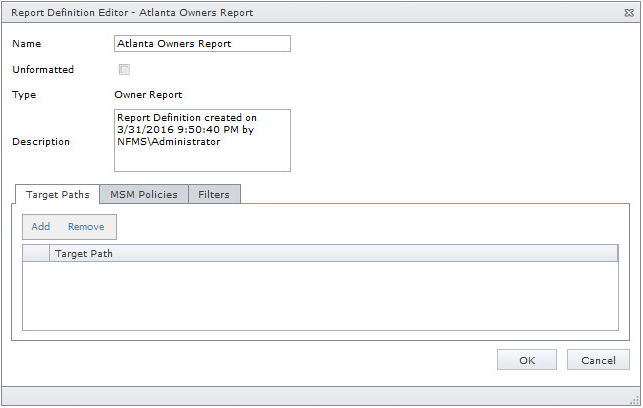This screenshot has height=408, width=643.
Task: Confirm with the OK button
Action: click(x=526, y=360)
